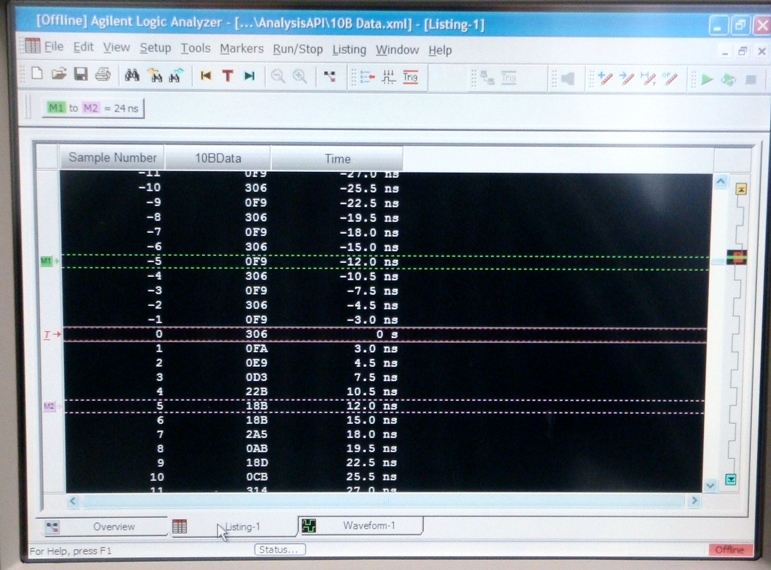
Task: Click the Run Repetitive green icon
Action: [728, 79]
